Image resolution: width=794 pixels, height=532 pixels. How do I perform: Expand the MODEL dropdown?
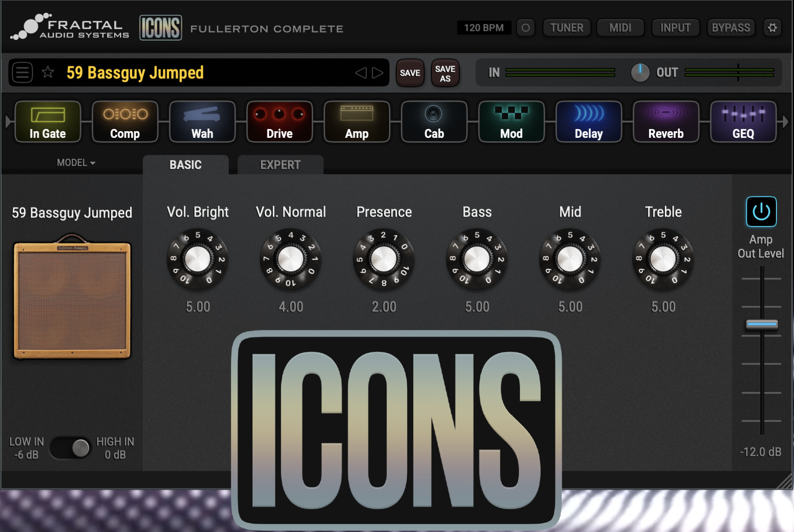[x=76, y=163]
